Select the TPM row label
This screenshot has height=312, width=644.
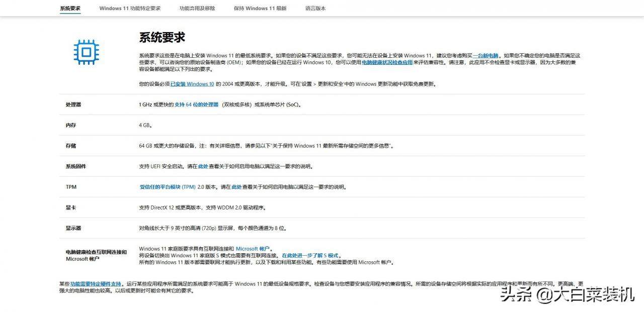pyautogui.click(x=71, y=187)
